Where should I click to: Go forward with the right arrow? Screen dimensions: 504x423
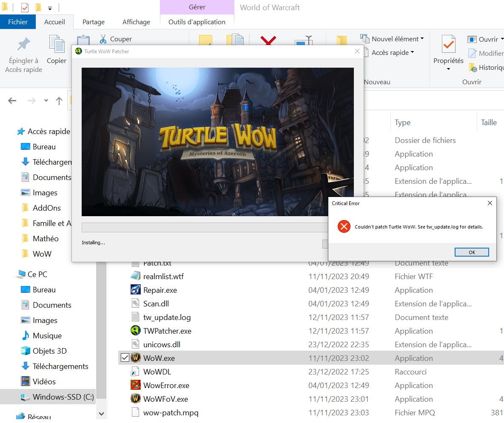31,101
